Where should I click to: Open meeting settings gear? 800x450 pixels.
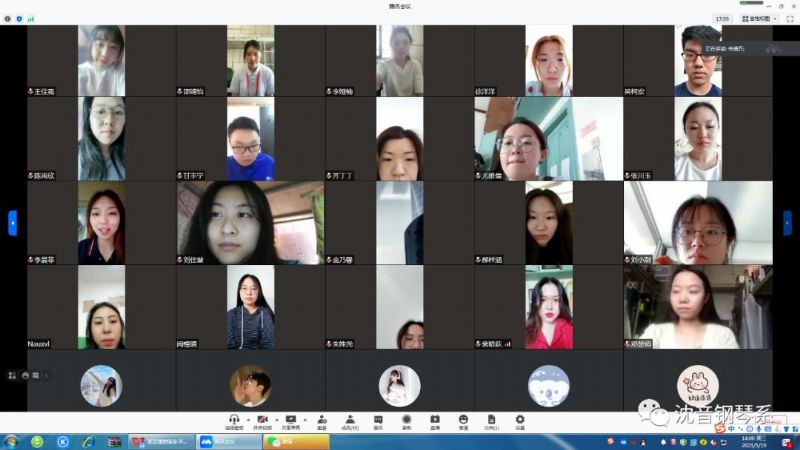pyautogui.click(x=520, y=420)
